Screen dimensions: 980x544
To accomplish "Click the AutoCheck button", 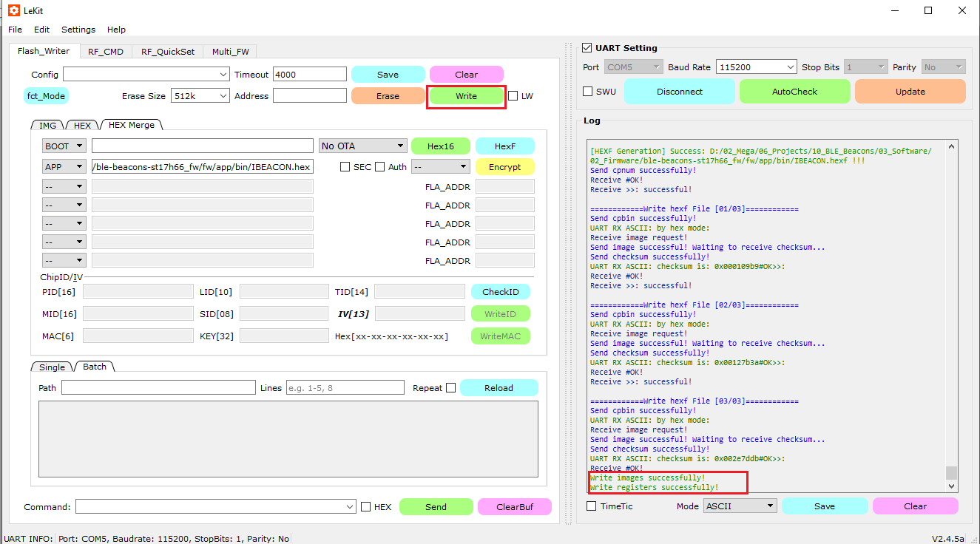I will 795,92.
